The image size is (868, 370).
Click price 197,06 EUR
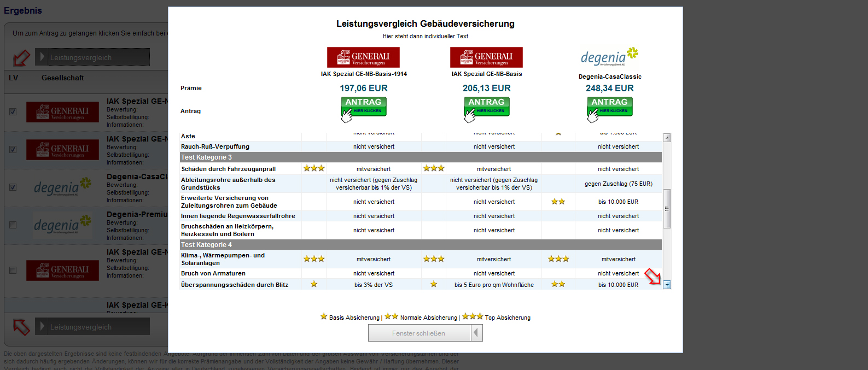click(364, 88)
